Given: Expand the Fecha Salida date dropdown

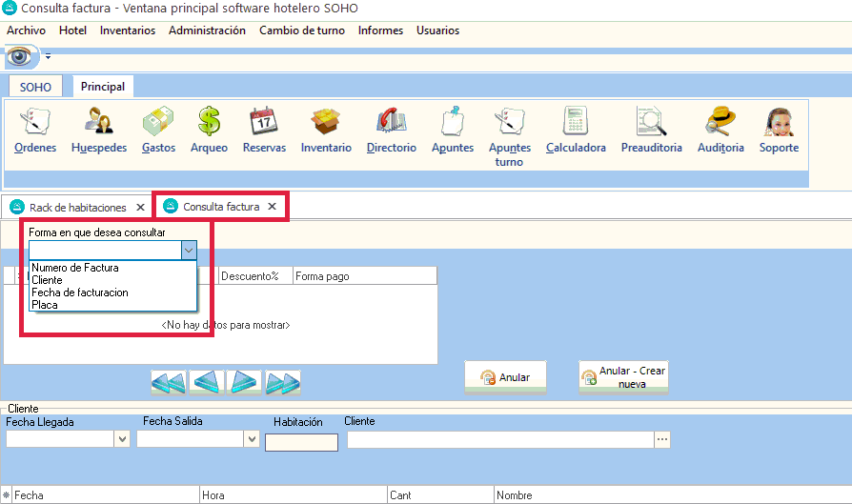Looking at the screenshot, I should tap(252, 439).
